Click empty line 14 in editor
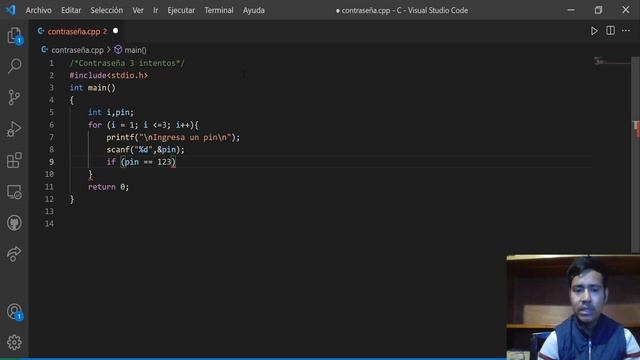This screenshot has width=640, height=360. click(331, 224)
